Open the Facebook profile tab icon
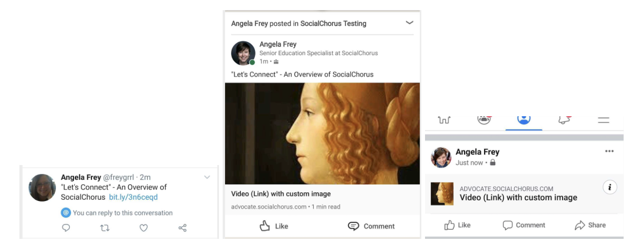644x249 pixels. (x=523, y=119)
